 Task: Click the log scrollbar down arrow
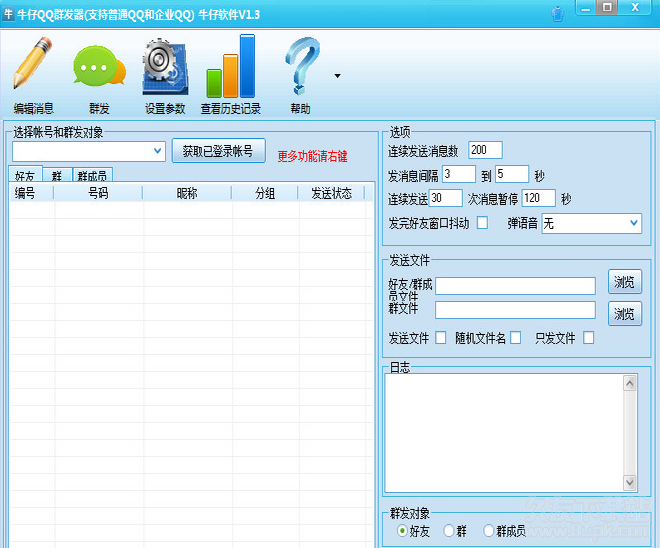(x=630, y=482)
